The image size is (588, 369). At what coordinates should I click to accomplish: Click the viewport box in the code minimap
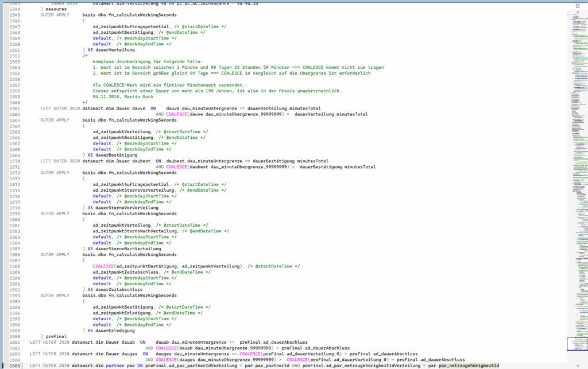(x=578, y=344)
